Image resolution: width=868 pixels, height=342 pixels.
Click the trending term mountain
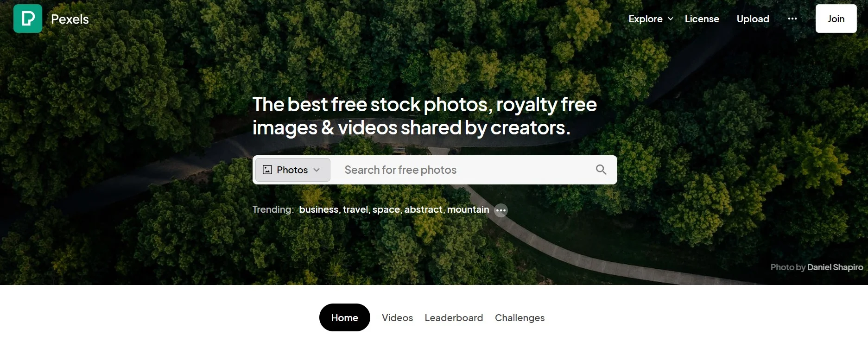click(468, 209)
